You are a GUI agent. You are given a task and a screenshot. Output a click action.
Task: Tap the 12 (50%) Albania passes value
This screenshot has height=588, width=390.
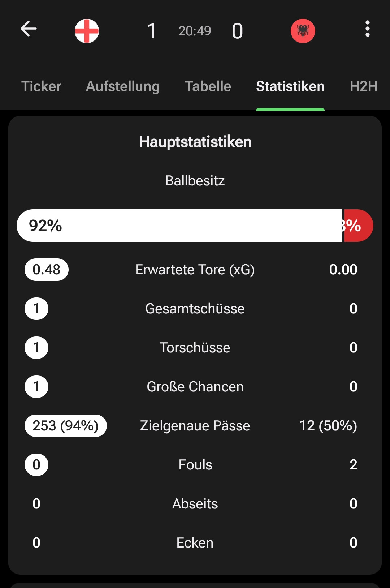click(x=328, y=426)
